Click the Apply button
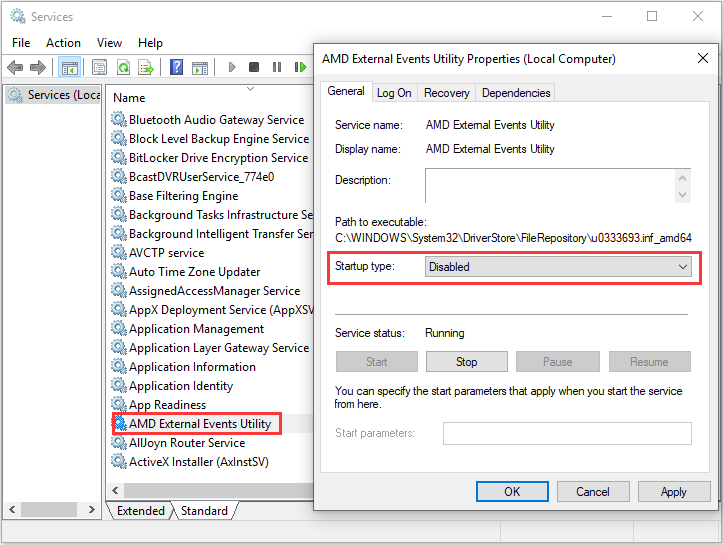The width and height of the screenshot is (723, 545). 674,492
